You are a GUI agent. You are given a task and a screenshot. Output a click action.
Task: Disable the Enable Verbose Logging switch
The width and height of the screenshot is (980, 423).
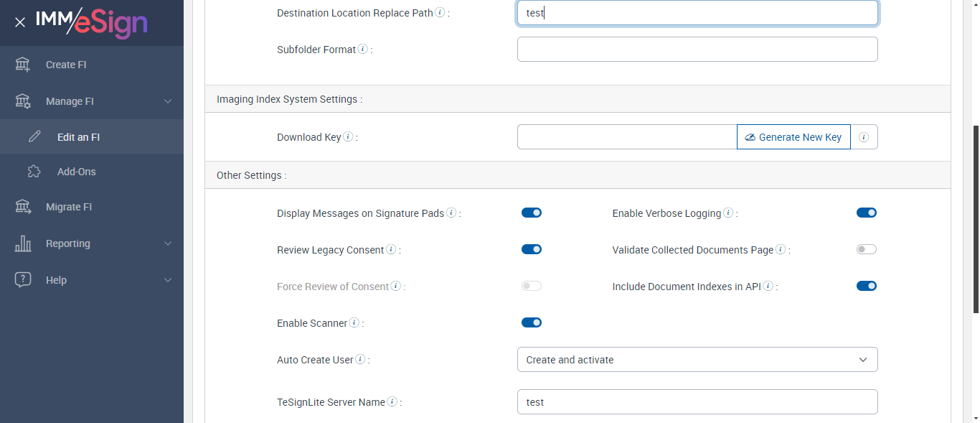(867, 213)
